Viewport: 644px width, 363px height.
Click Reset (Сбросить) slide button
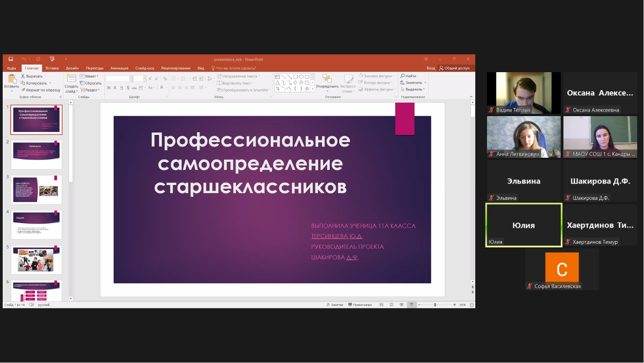tap(91, 83)
